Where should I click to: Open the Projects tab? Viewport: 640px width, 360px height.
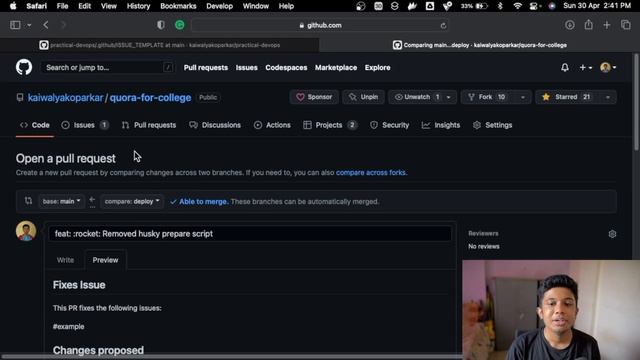330,125
